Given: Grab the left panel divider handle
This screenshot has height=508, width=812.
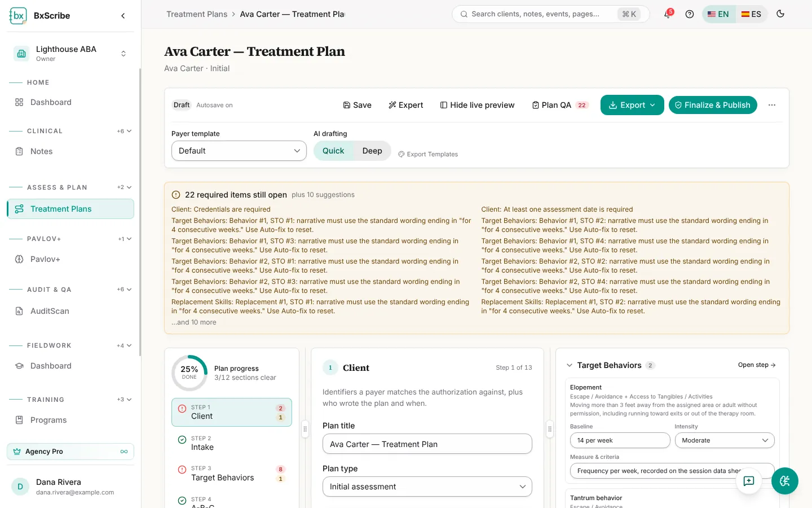Looking at the screenshot, I should [x=305, y=429].
